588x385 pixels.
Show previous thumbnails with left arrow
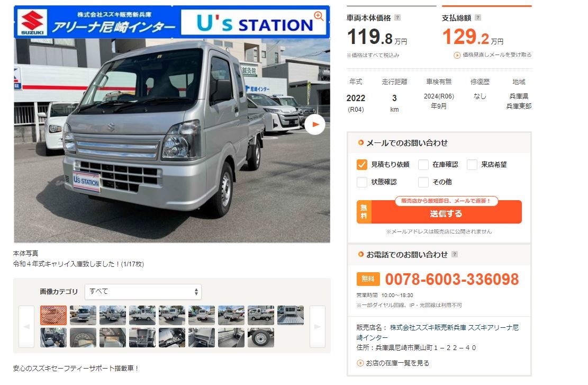point(26,326)
